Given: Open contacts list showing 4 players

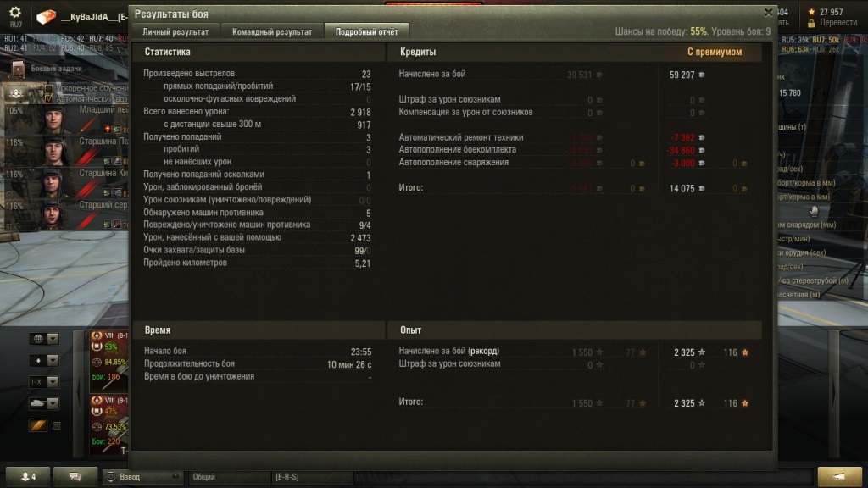Looking at the screenshot, I should [28, 476].
